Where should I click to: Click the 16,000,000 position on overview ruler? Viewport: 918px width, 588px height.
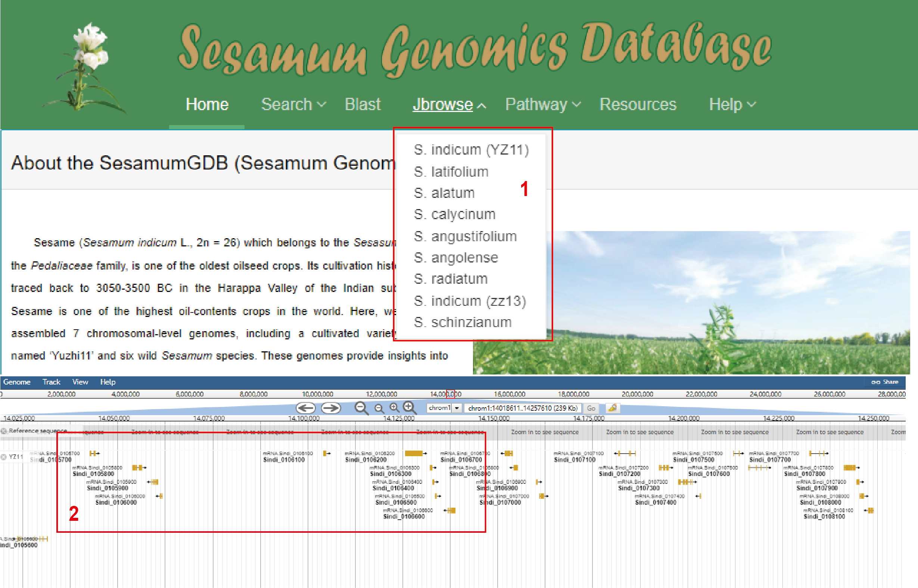tap(510, 394)
